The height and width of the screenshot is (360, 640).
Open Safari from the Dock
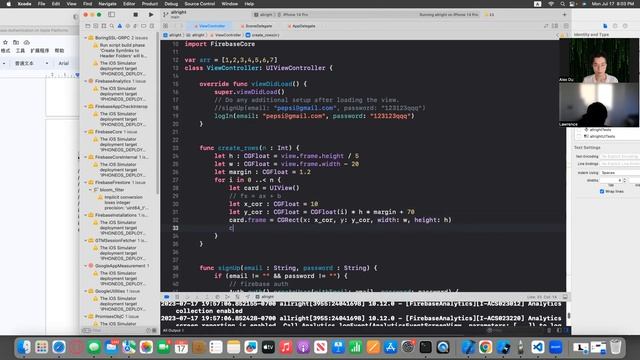[x=59, y=347]
